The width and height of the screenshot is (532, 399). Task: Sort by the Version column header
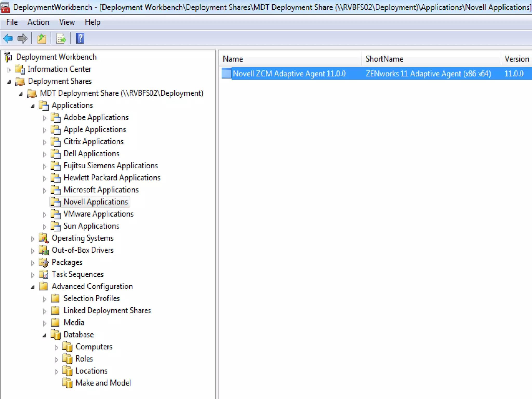(517, 59)
